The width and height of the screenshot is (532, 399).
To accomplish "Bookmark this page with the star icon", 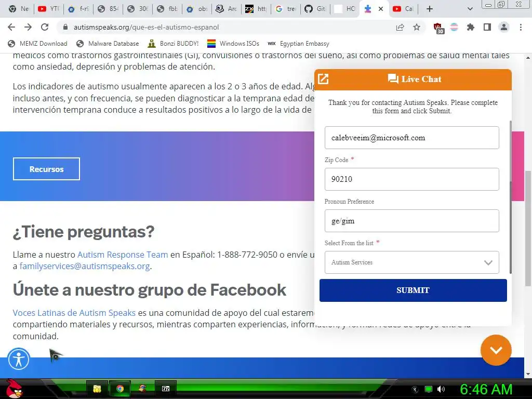I will (x=417, y=27).
